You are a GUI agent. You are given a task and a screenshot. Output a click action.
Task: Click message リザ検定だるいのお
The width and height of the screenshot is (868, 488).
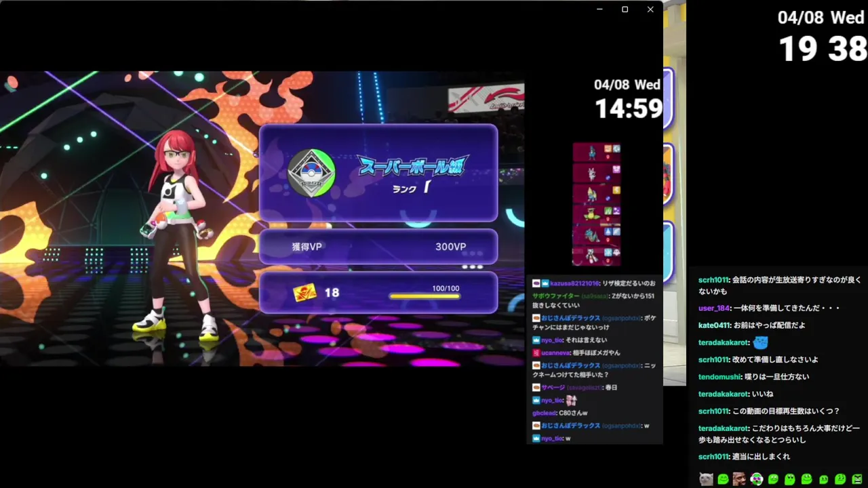click(x=629, y=283)
